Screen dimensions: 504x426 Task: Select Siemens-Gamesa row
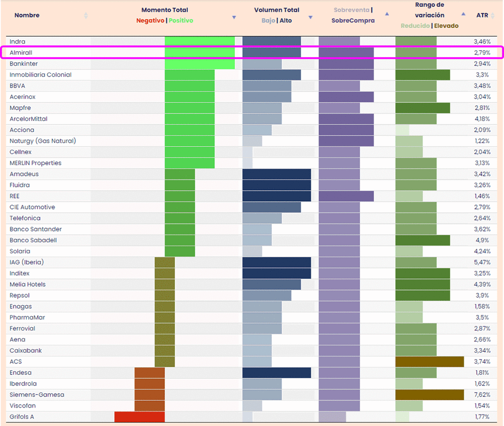(x=37, y=395)
